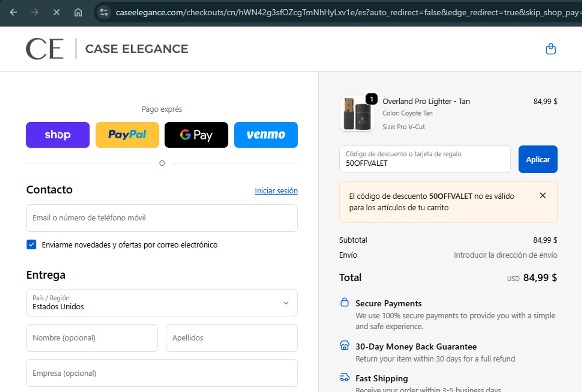Click the discount code input field
Screen dimensions: 582x392
click(x=425, y=159)
